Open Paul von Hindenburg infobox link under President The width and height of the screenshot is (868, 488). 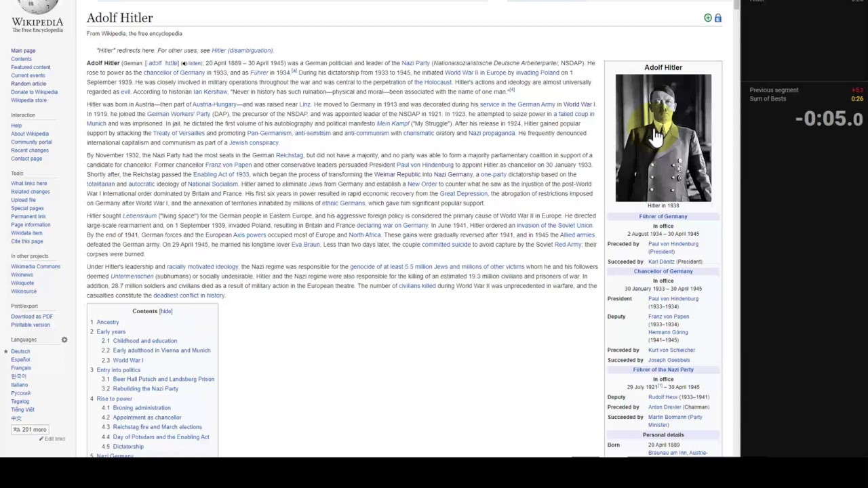(673, 298)
